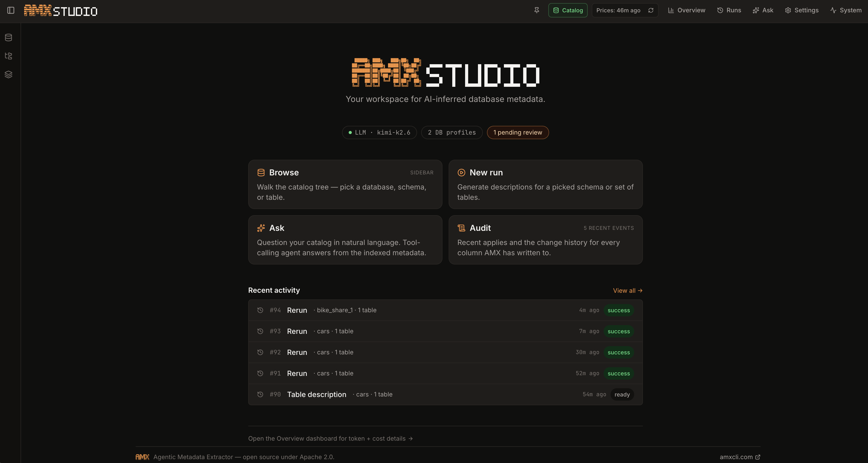Image resolution: width=868 pixels, height=463 pixels.
Task: Open the tree structure icon in sidebar
Action: (9, 56)
